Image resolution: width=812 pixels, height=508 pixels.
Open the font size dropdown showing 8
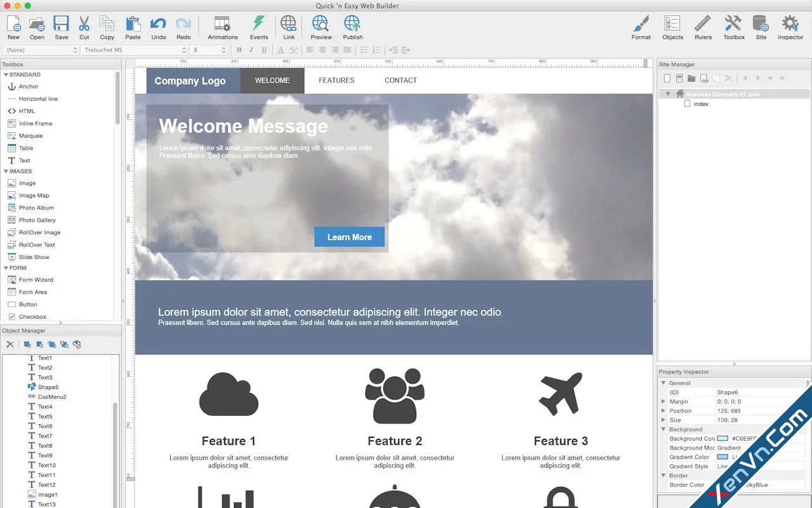[x=209, y=50]
